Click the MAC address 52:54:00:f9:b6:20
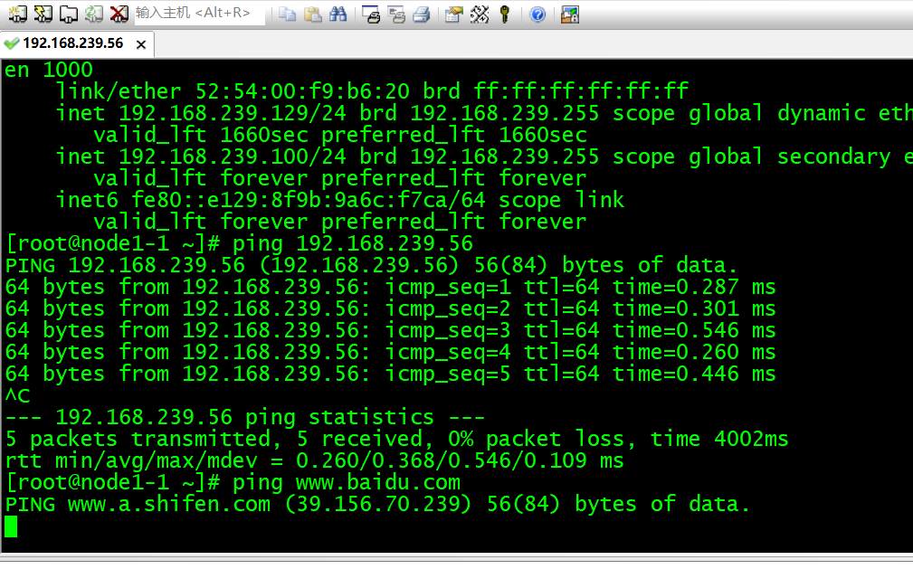This screenshot has width=913, height=588. click(x=302, y=91)
